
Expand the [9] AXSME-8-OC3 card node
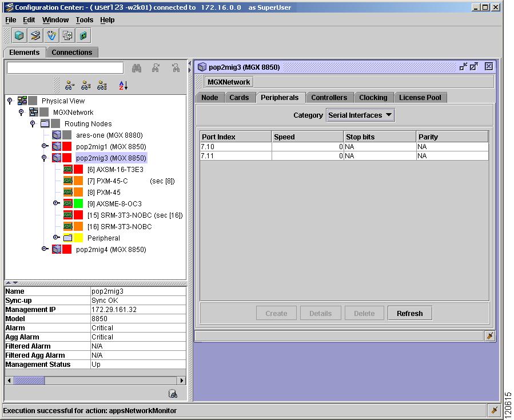(x=57, y=203)
